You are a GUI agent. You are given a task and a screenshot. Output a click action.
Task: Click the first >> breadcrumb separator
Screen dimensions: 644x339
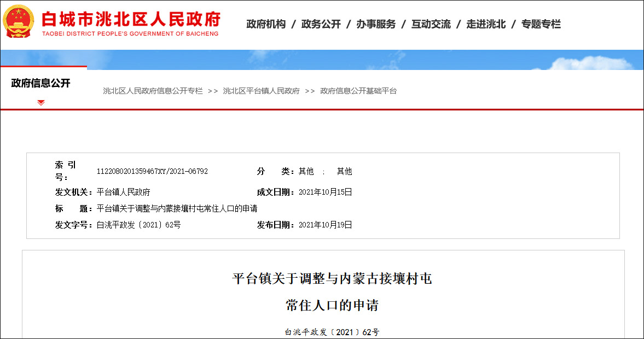[x=214, y=91]
